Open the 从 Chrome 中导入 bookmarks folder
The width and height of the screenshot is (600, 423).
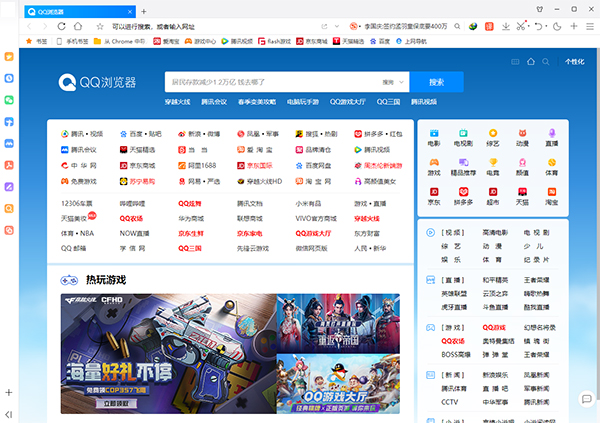[120, 41]
